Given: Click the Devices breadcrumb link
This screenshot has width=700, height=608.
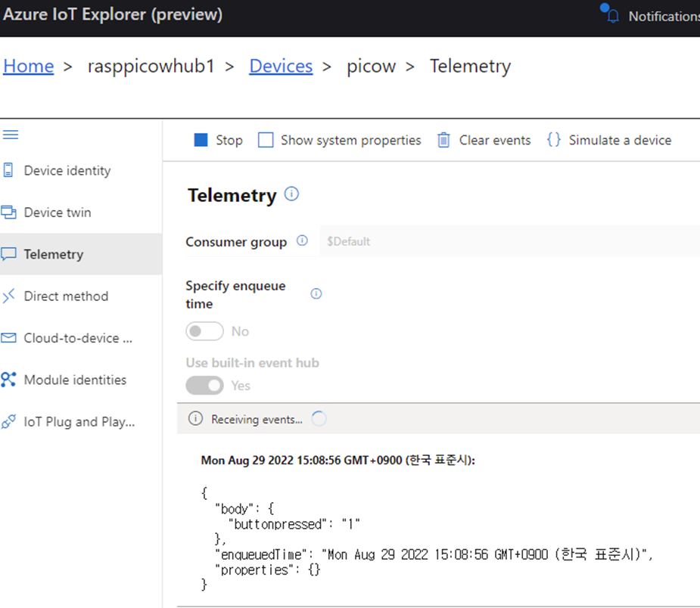Looking at the screenshot, I should (x=281, y=67).
